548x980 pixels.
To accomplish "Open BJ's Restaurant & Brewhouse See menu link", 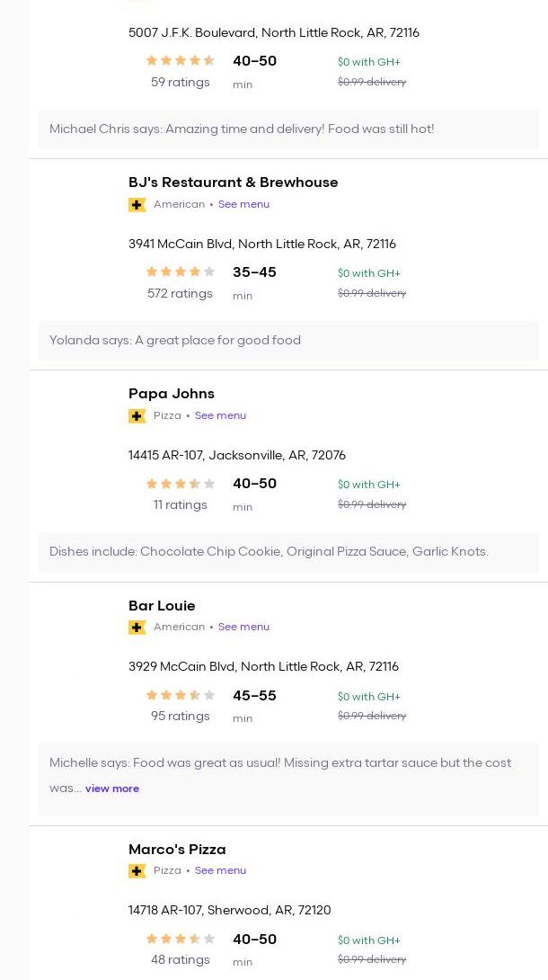I will (243, 204).
